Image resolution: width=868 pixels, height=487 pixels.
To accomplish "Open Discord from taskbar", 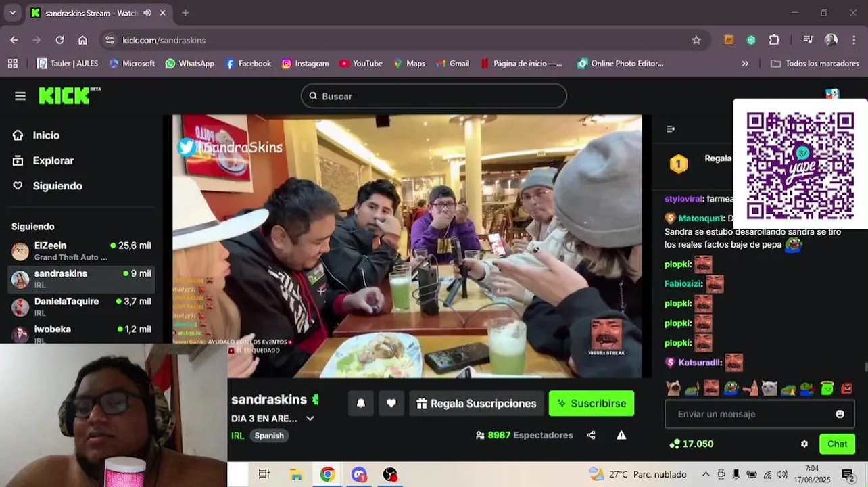I will (359, 474).
